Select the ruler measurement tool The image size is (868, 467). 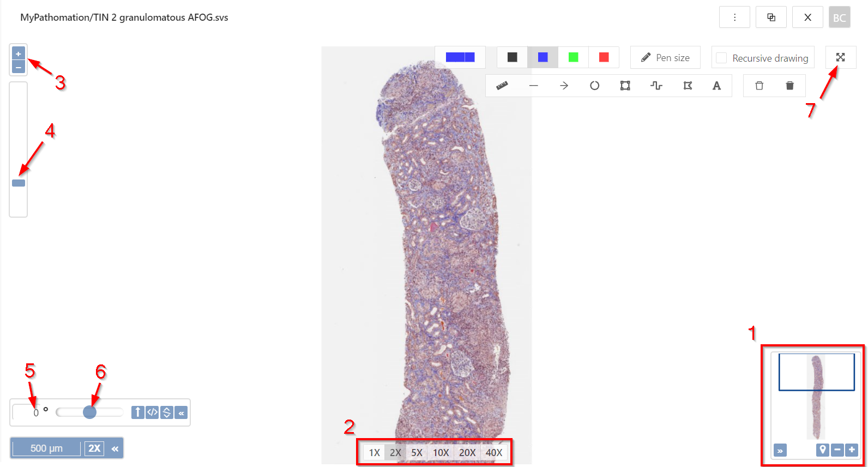[x=502, y=86]
